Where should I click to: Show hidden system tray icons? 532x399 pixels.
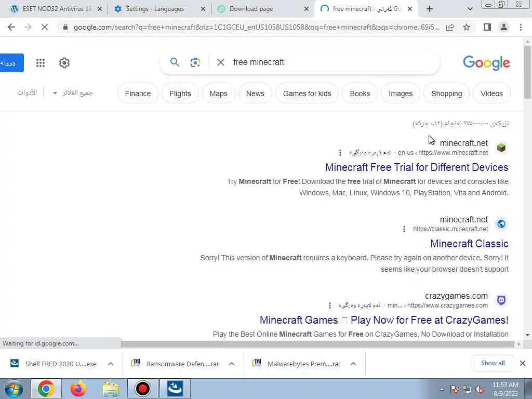[x=442, y=389]
